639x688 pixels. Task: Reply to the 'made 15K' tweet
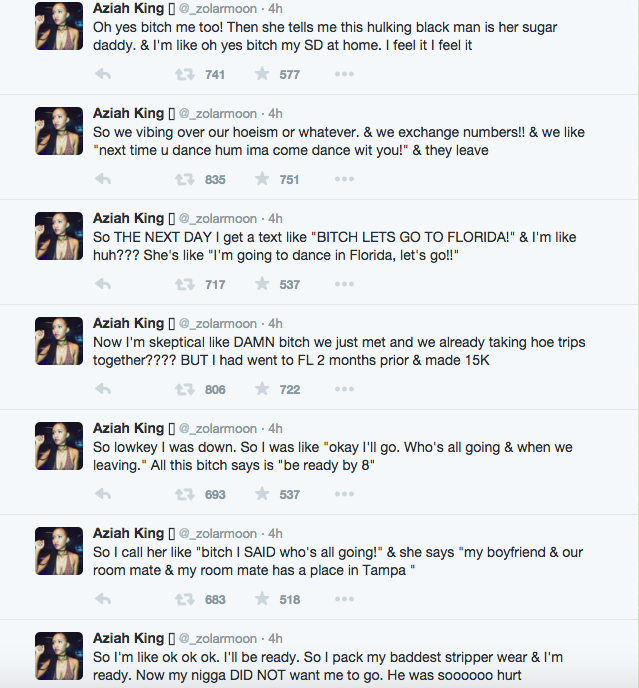tap(103, 389)
